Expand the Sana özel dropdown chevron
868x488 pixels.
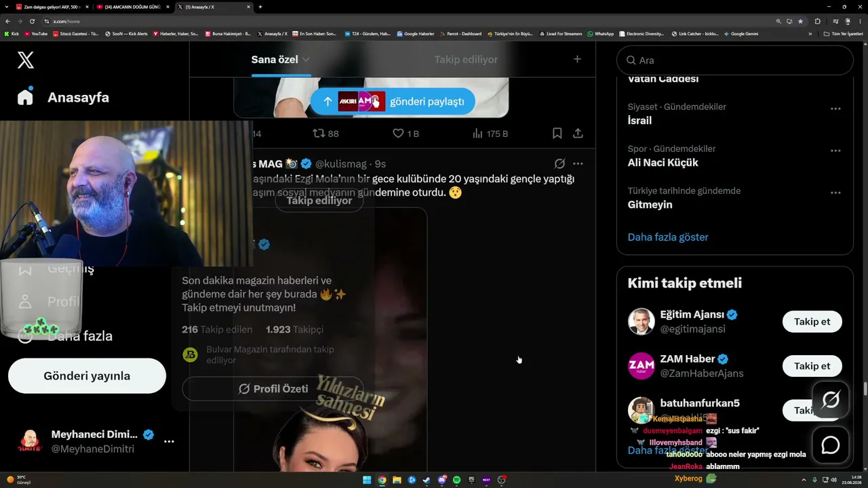306,60
